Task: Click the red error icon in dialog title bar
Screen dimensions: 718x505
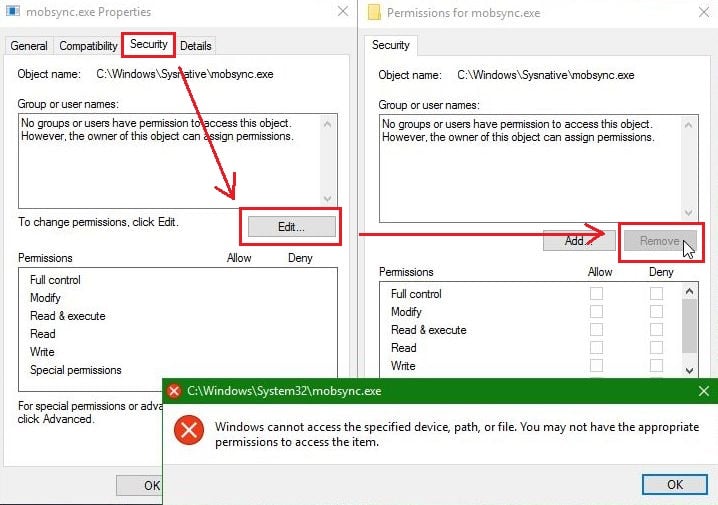Action: [x=174, y=391]
